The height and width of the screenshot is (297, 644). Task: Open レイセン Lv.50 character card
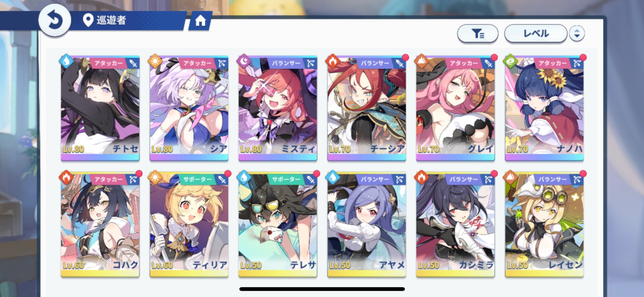tap(544, 225)
